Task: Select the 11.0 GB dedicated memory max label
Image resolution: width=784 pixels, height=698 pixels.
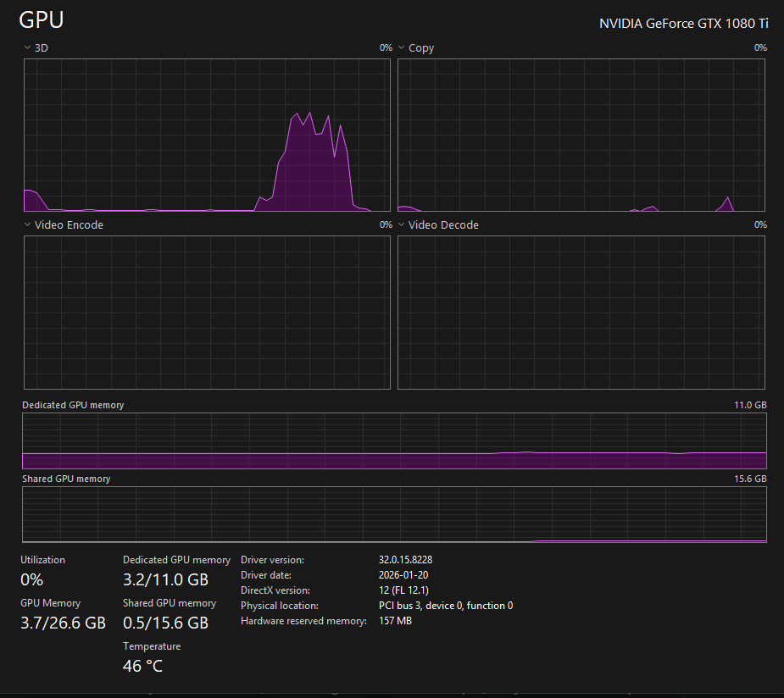Action: [x=750, y=405]
